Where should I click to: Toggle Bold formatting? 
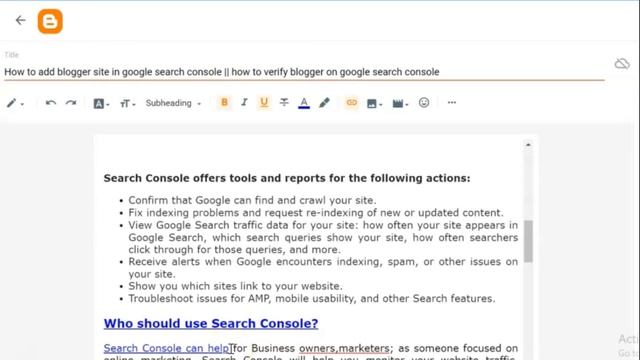(224, 102)
